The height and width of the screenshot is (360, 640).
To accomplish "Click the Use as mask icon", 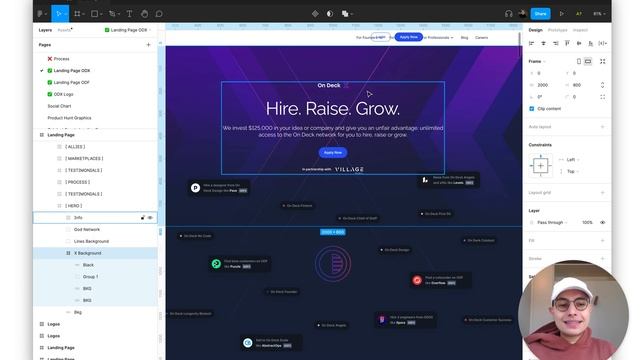I will pos(330,14).
